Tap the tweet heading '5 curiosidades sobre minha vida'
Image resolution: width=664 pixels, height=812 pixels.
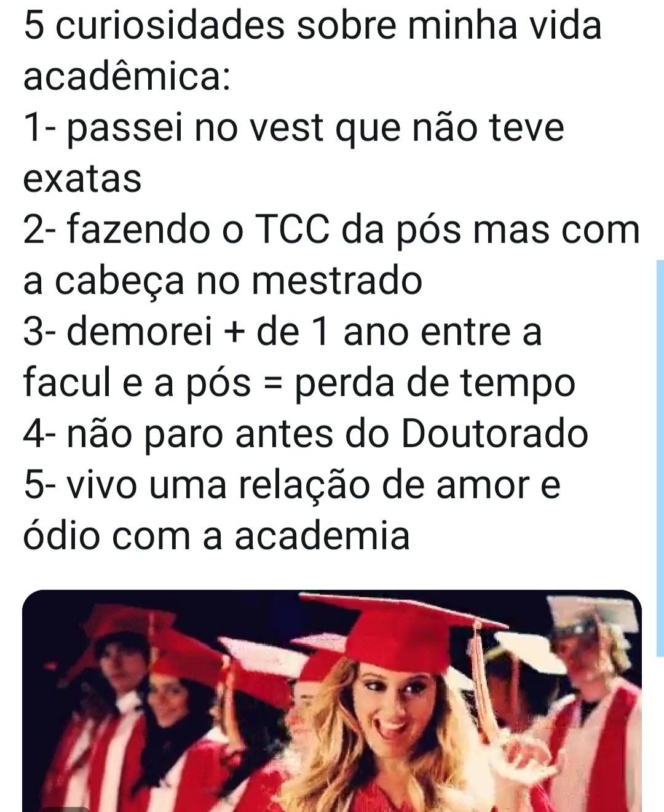312,26
